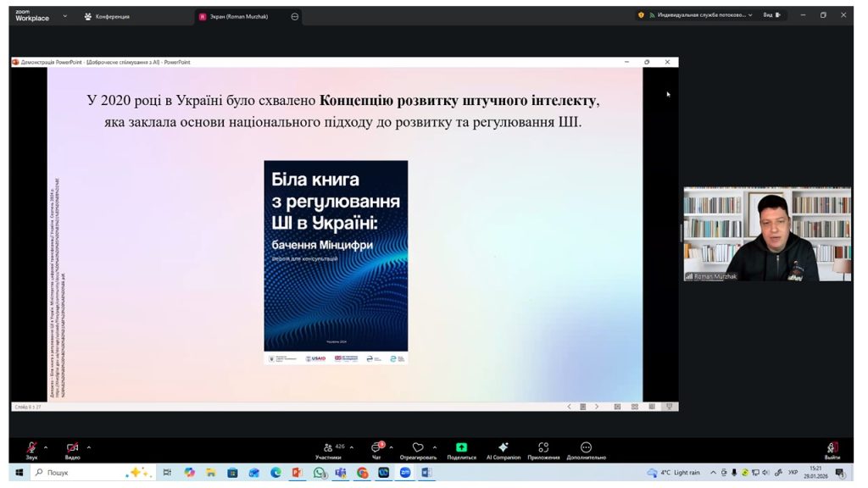Open the Apps panel in Zoom
868x488 pixels.
click(x=543, y=447)
